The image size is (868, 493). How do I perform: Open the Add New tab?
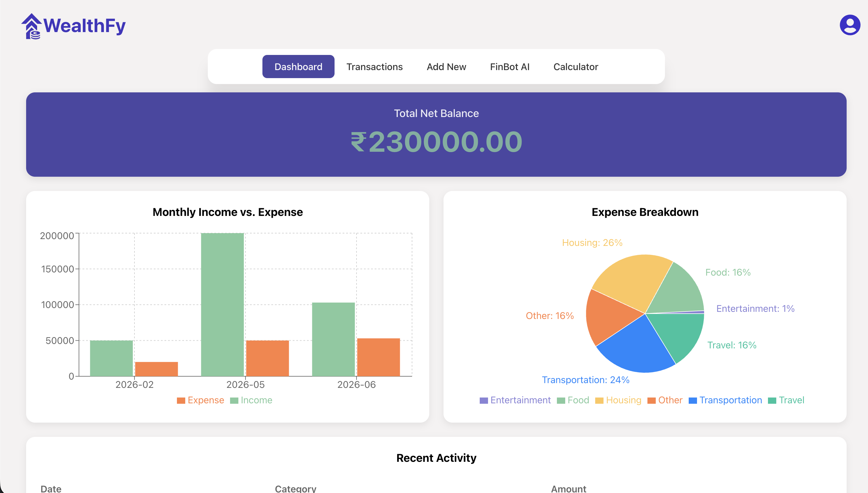click(446, 67)
